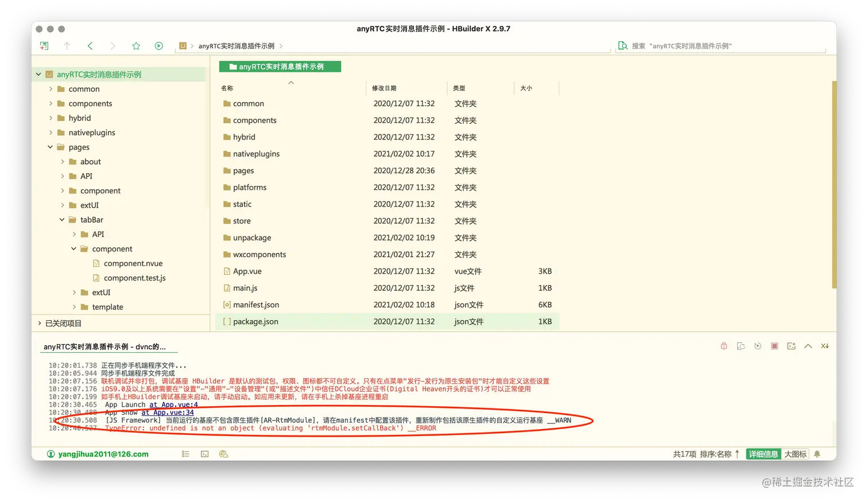Image resolution: width=868 pixels, height=502 pixels.
Task: Sort by 修改日期 column header
Action: (384, 88)
